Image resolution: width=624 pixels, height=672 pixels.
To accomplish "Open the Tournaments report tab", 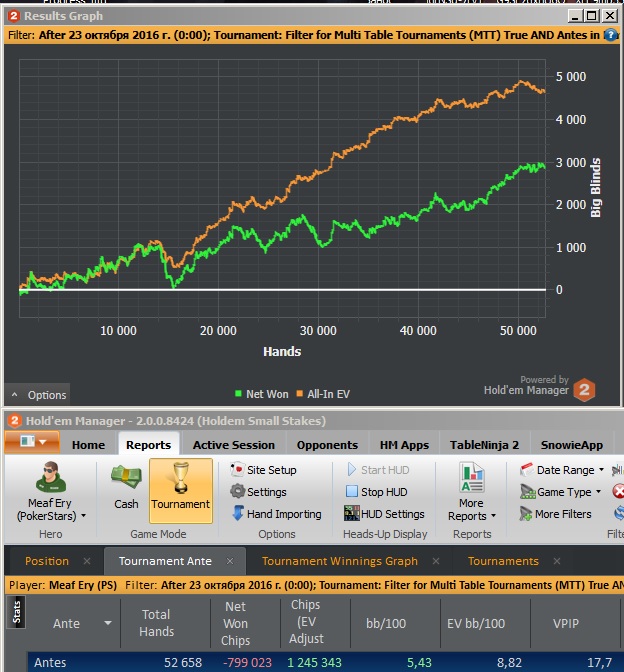I will pyautogui.click(x=503, y=561).
